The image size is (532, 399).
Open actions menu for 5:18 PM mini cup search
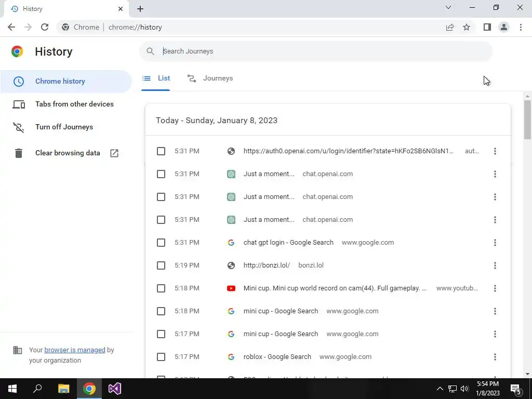point(495,311)
